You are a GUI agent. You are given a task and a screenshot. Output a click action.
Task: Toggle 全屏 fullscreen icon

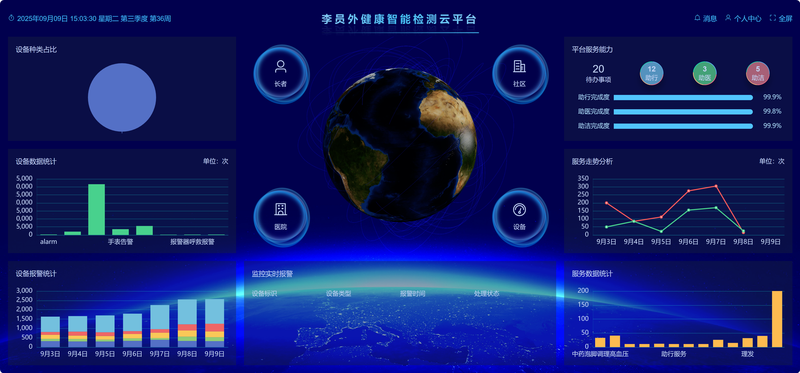coord(772,18)
